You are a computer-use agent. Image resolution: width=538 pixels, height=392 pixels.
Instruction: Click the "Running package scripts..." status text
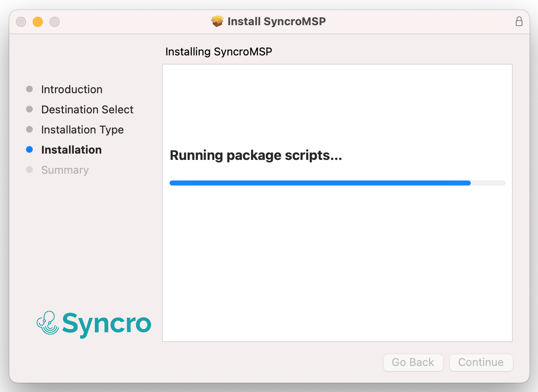pos(256,156)
